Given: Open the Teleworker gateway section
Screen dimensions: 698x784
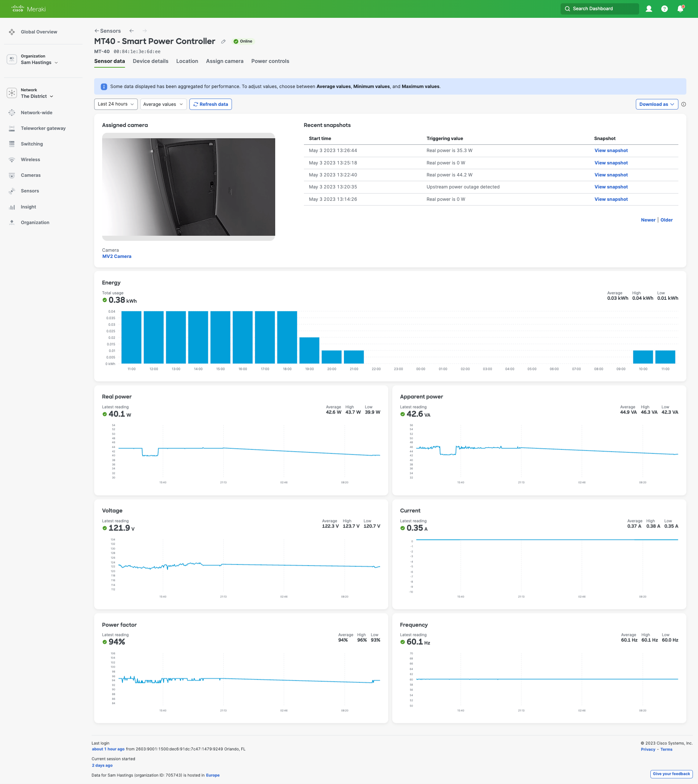Looking at the screenshot, I should coord(43,128).
